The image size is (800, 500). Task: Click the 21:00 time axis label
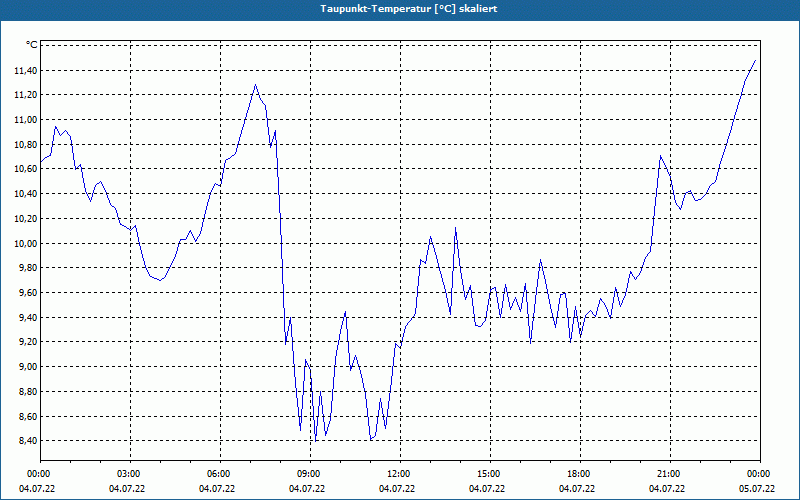pos(670,473)
